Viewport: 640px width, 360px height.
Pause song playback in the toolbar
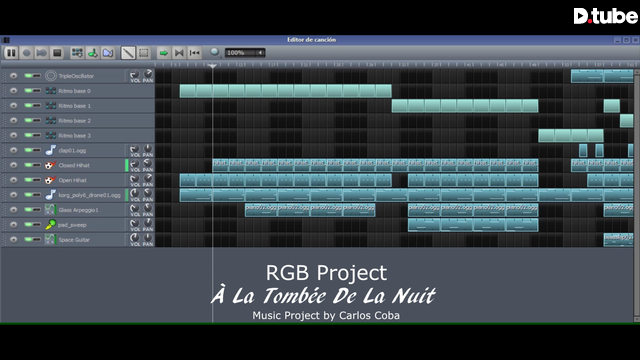click(11, 53)
